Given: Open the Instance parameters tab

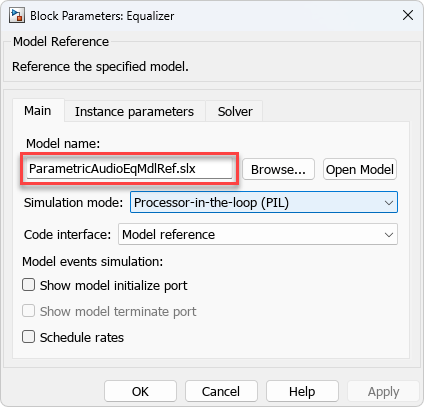Looking at the screenshot, I should pos(134,111).
